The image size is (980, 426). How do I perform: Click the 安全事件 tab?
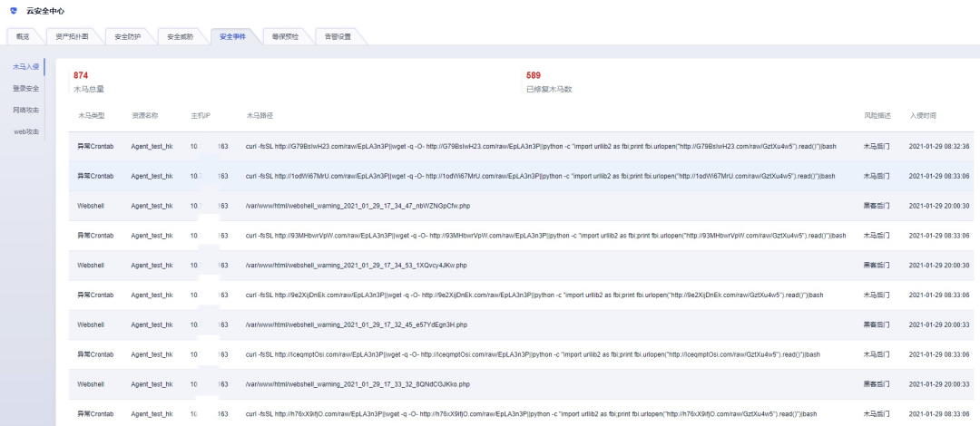pos(232,37)
